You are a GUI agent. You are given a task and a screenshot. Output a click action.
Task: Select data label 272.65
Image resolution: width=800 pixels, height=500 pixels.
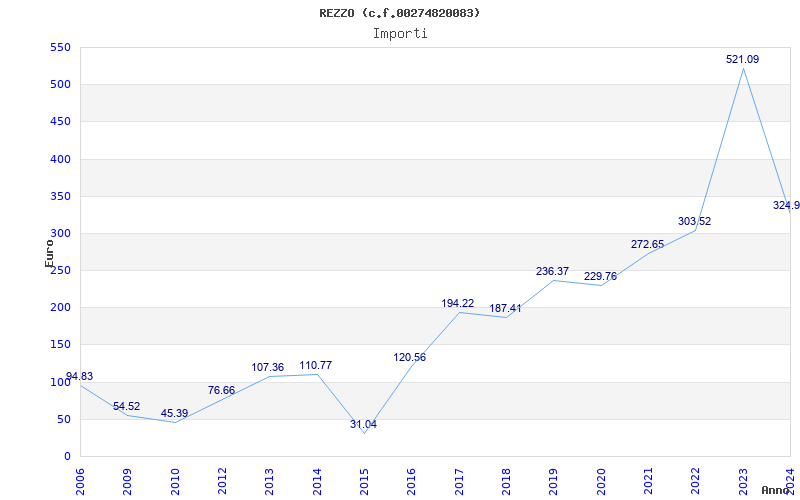[x=647, y=244]
